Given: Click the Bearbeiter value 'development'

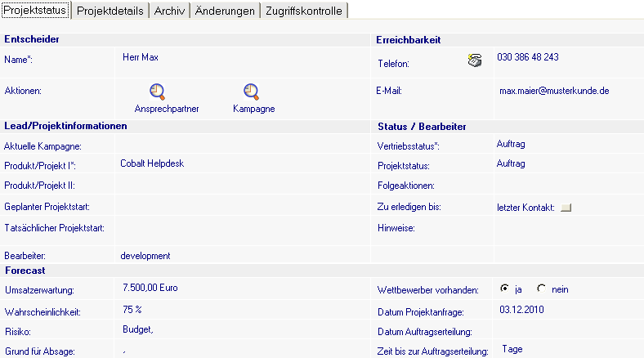Looking at the screenshot, I should point(145,256).
